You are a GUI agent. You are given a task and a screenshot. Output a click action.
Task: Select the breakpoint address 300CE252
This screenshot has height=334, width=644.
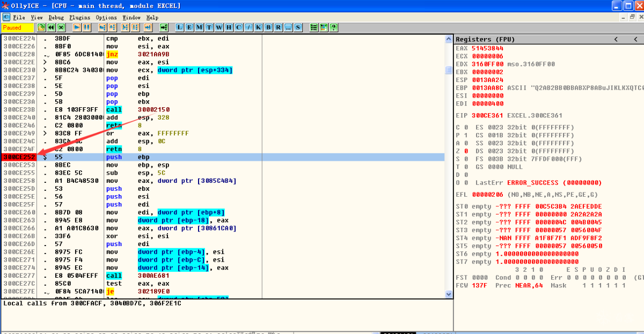coord(19,157)
